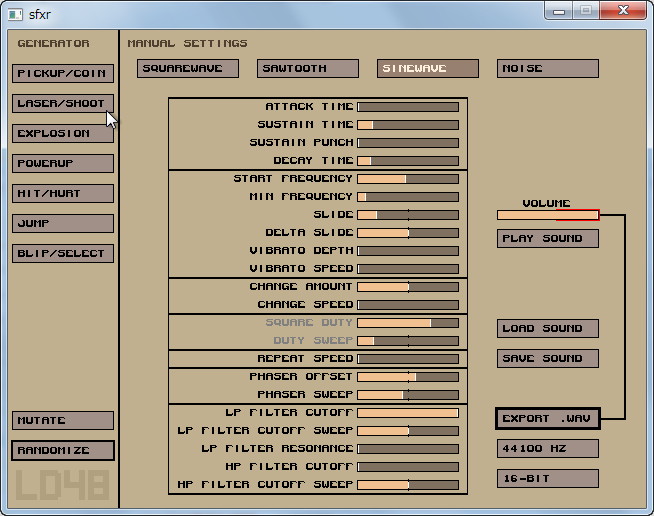
Task: Set the LP Filter Resonance slider
Action: click(x=408, y=449)
